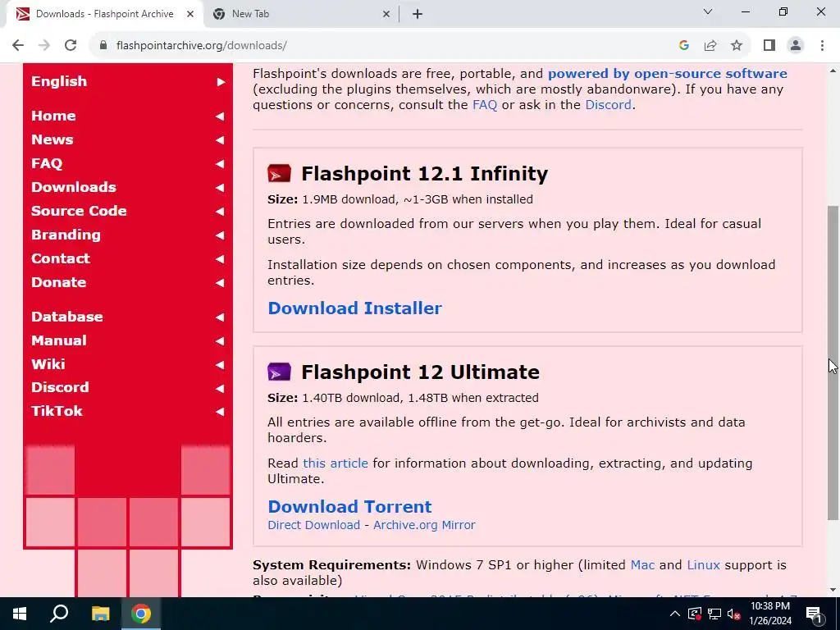Open Wiki in the sidebar
The image size is (840, 630).
point(48,364)
